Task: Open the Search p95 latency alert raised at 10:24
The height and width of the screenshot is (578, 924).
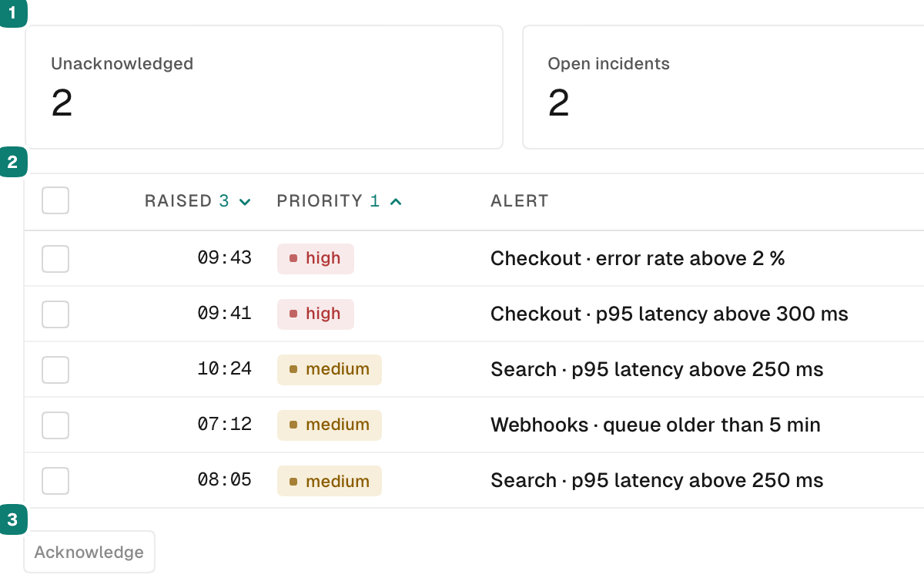Action: click(x=657, y=370)
